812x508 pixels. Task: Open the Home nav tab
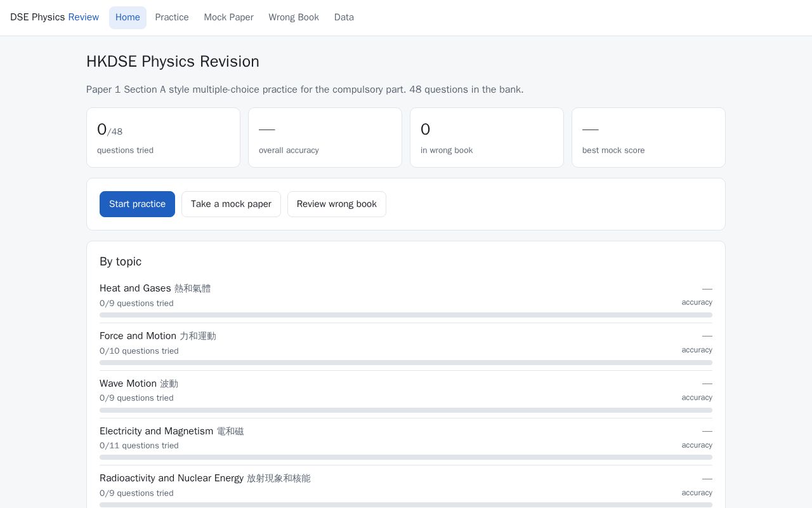pos(128,18)
